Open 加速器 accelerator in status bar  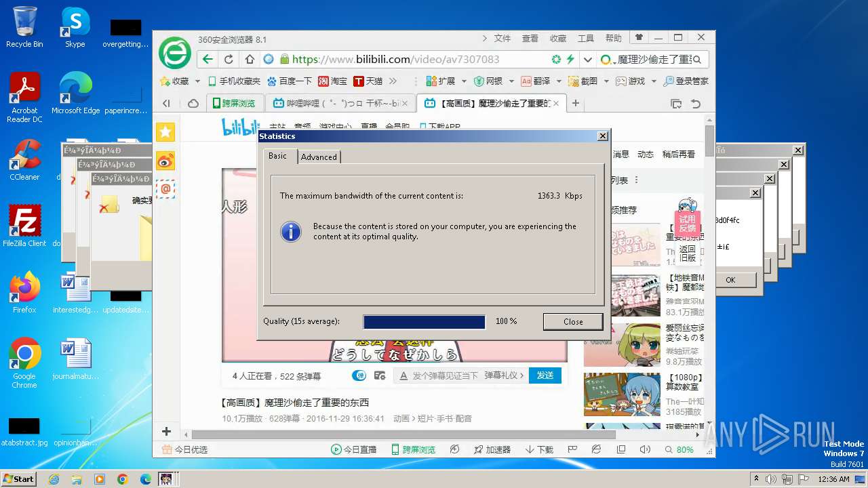pyautogui.click(x=491, y=449)
